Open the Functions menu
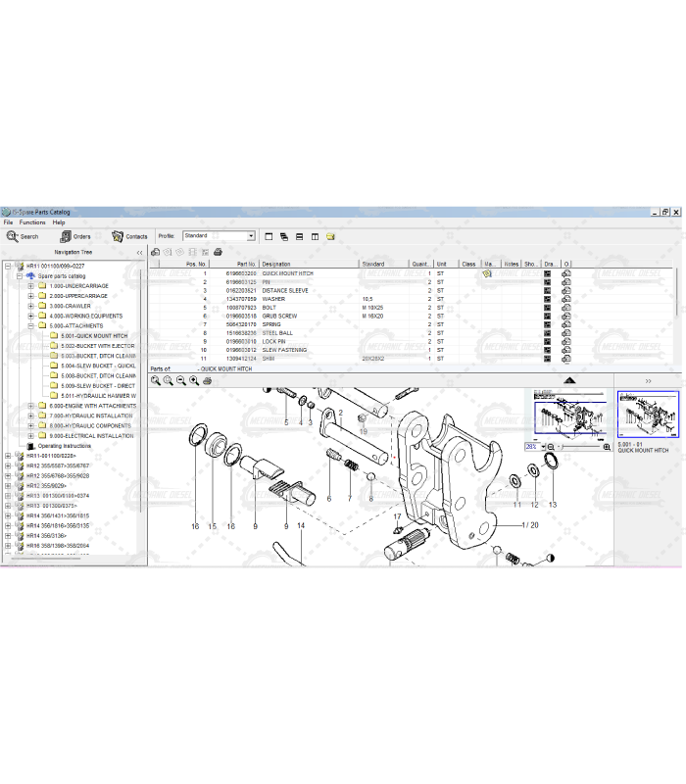Viewport: 686px width, 784px height. click(32, 222)
